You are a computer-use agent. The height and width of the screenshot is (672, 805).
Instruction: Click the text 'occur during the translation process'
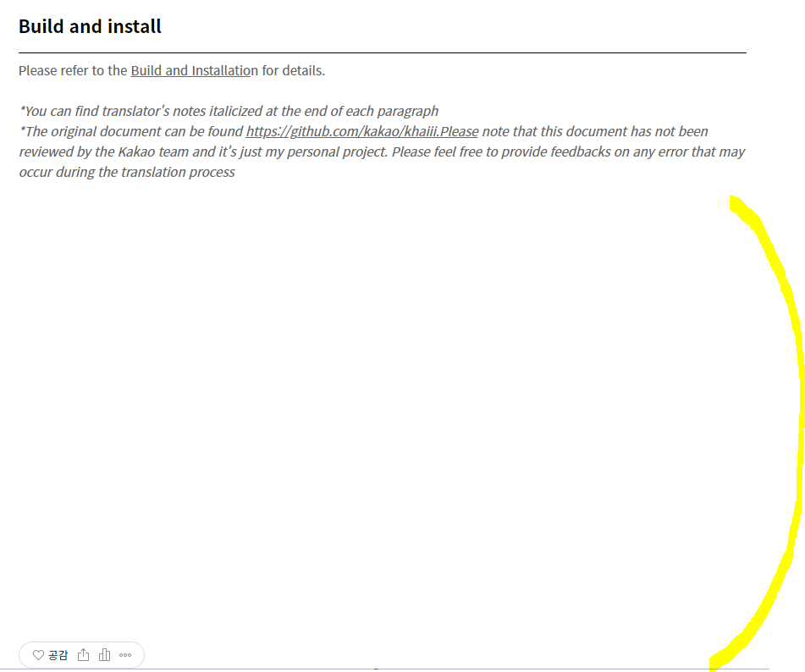click(x=127, y=172)
